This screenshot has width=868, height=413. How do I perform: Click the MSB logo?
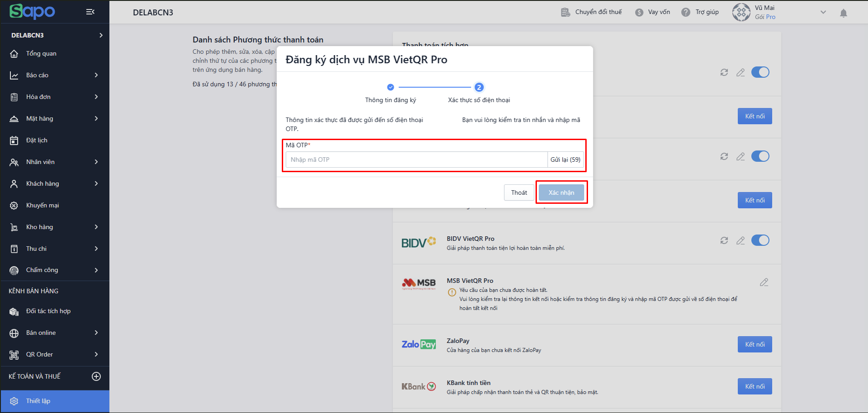[419, 283]
